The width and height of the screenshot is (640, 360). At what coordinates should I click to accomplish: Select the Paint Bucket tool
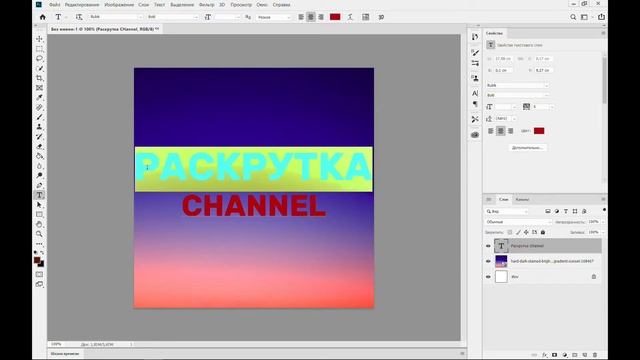[x=39, y=156]
